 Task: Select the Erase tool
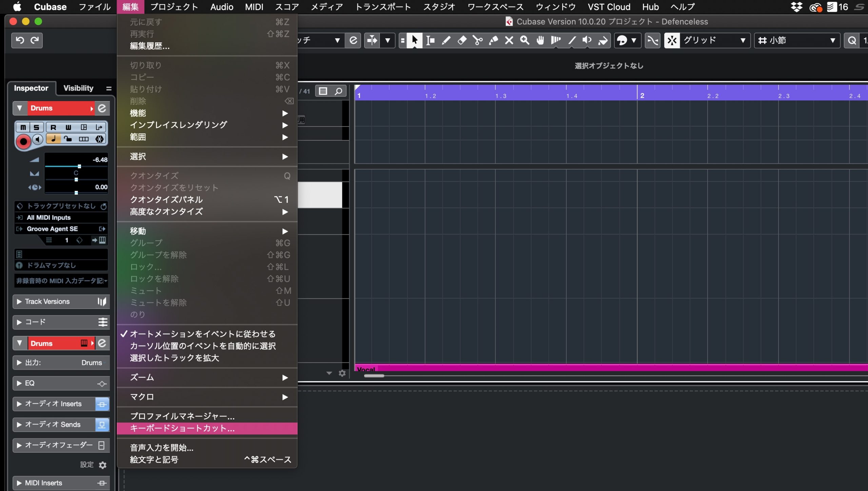[x=462, y=40]
